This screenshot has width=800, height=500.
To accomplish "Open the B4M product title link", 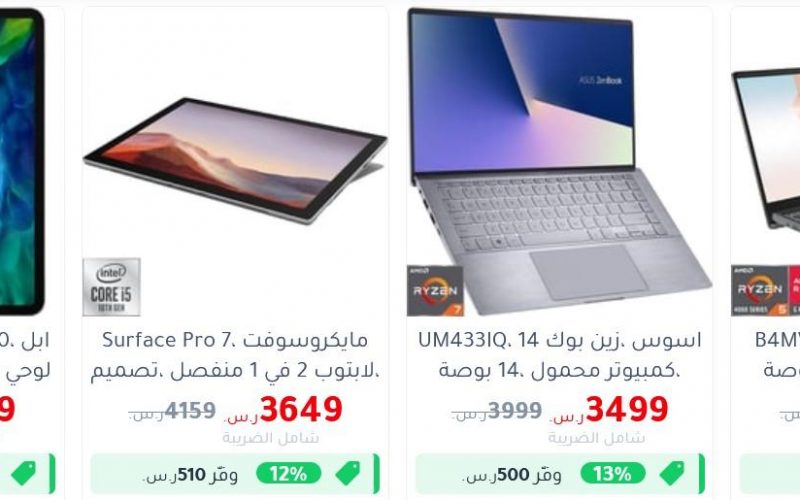I will pos(777,355).
